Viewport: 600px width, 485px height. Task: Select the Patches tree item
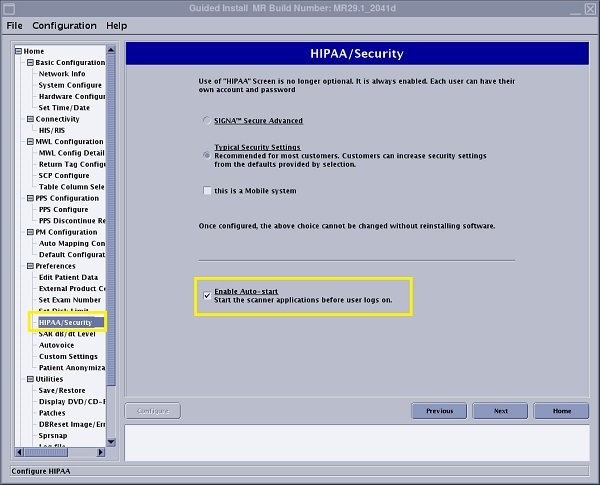pos(52,413)
